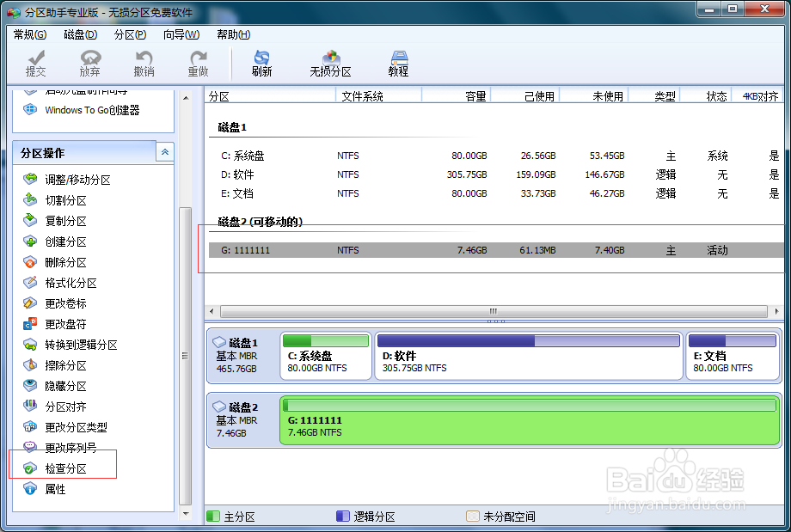The width and height of the screenshot is (791, 532).
Task: Click the 磁盘2 (可移动的) group header
Action: pyautogui.click(x=260, y=222)
